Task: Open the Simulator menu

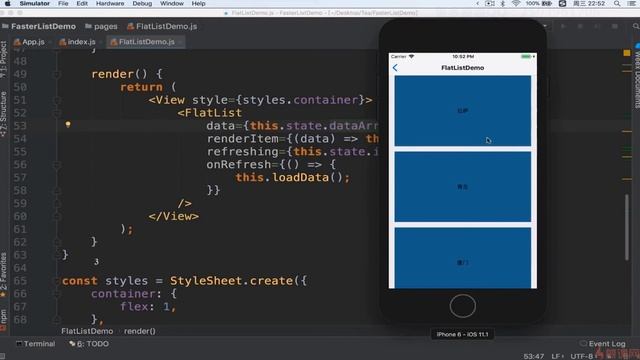Action: pyautogui.click(x=35, y=4)
